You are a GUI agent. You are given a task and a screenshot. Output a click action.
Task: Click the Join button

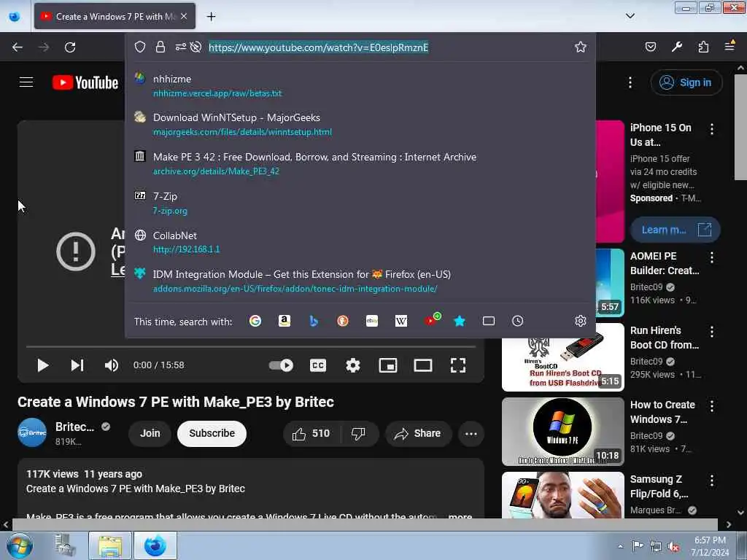[x=150, y=433]
